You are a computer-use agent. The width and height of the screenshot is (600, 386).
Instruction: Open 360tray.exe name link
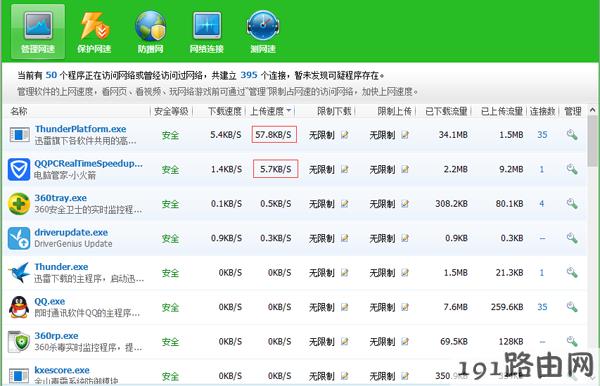tap(60, 198)
